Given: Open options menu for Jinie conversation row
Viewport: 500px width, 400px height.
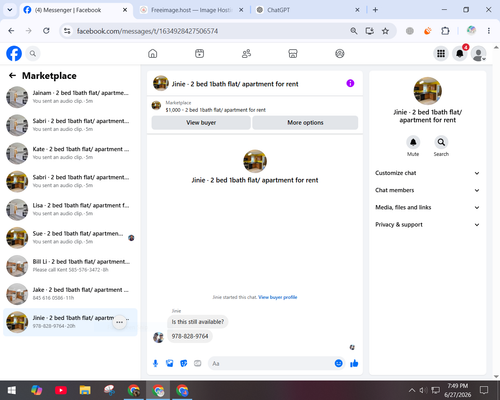Looking at the screenshot, I should coord(119,322).
